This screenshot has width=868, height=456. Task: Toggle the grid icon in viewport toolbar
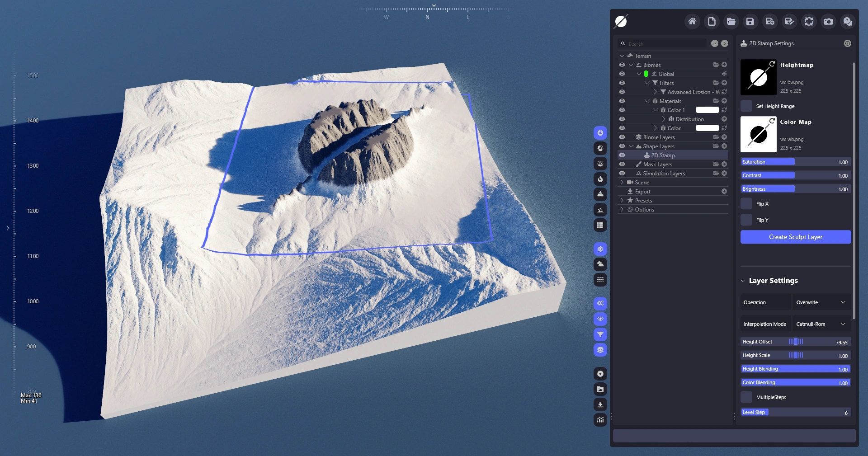pyautogui.click(x=600, y=225)
